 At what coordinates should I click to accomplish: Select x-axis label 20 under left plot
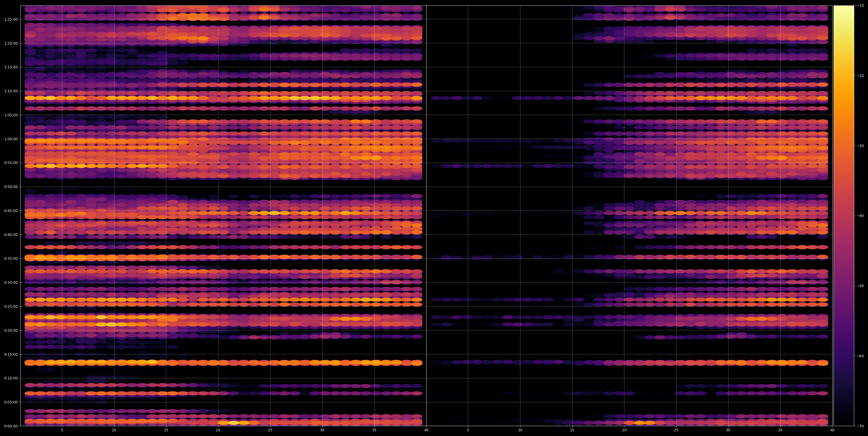pos(218,430)
